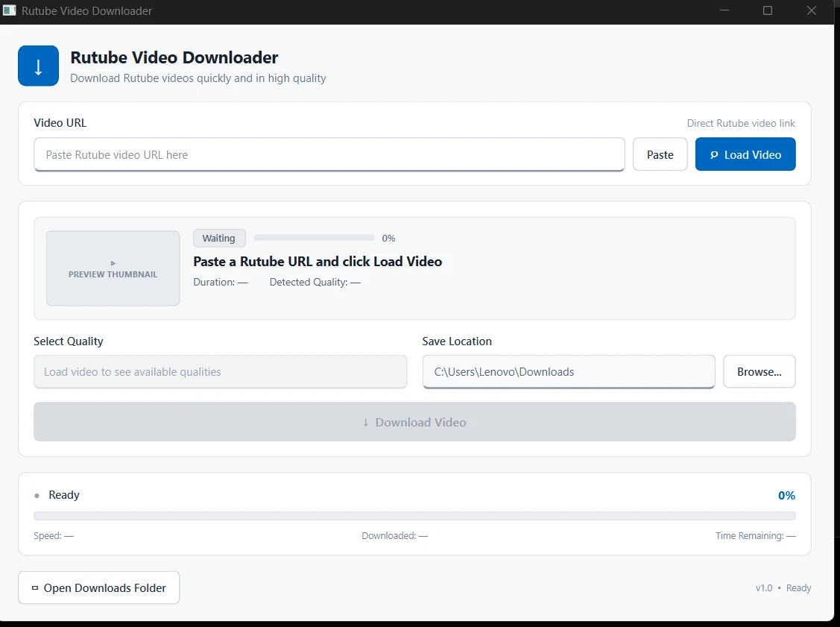Image resolution: width=840 pixels, height=627 pixels.
Task: Click the Save Location path field
Action: click(x=569, y=372)
